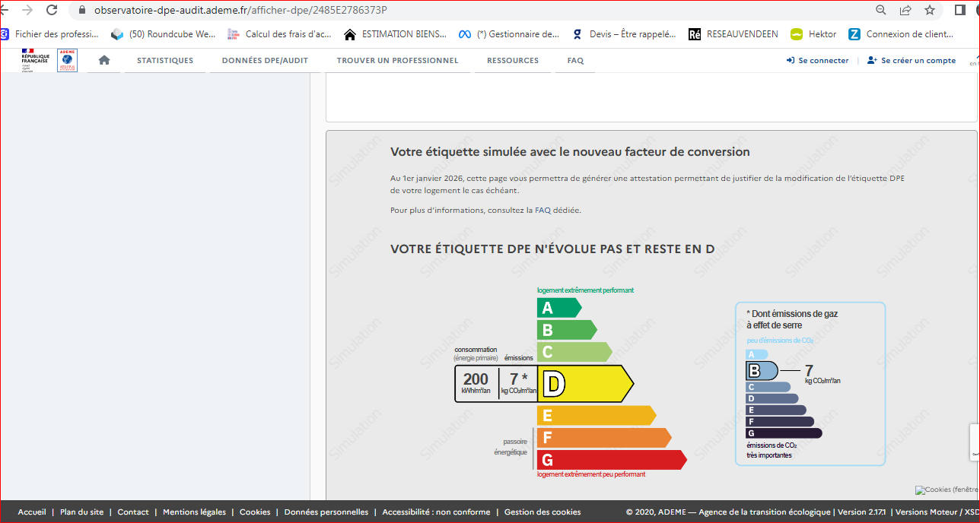The image size is (980, 523).
Task: Click the home icon in navigation bar
Action: point(104,60)
